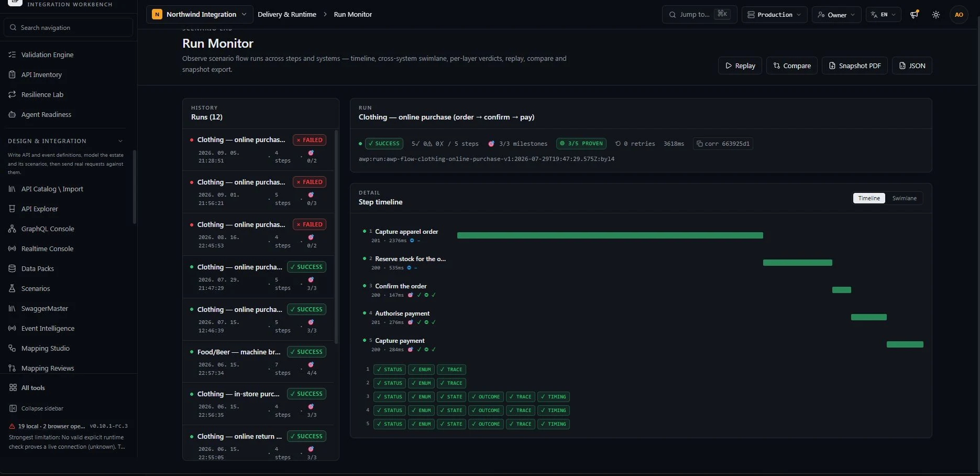The height and width of the screenshot is (476, 980).
Task: Switch view to Swimlane
Action: tap(904, 198)
